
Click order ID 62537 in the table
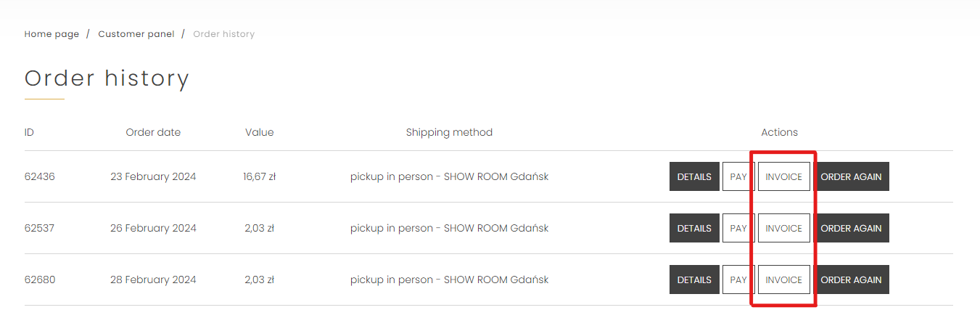coord(39,228)
